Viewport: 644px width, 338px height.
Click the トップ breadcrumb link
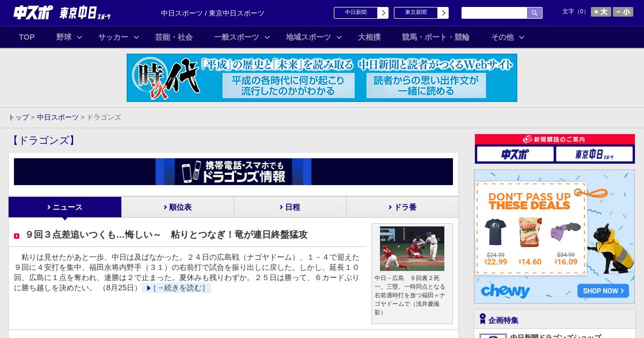[18, 117]
